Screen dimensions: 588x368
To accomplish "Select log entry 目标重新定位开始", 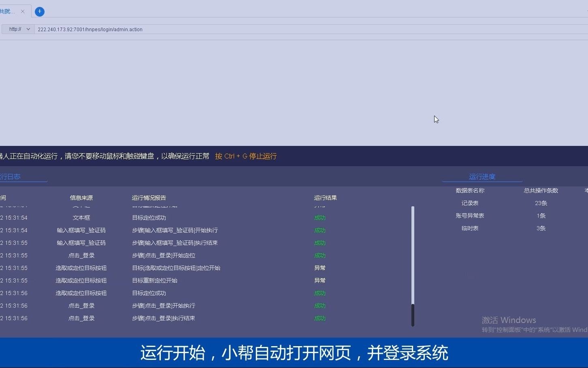I will [x=155, y=280].
